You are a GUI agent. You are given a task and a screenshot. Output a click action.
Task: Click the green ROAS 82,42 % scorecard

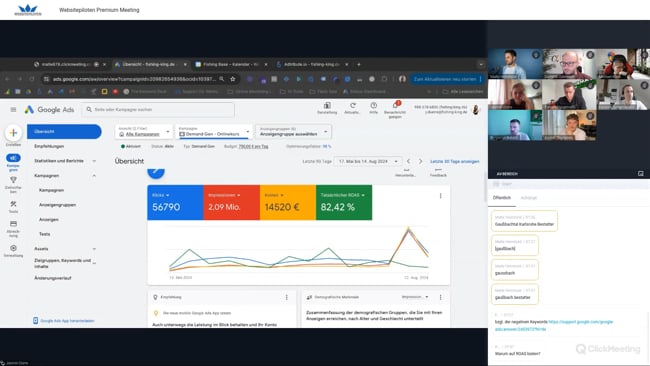(344, 202)
